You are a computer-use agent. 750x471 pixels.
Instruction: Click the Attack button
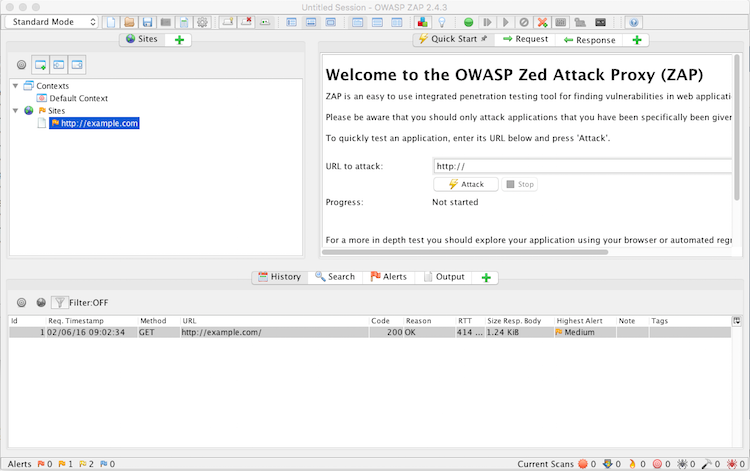[x=466, y=185]
